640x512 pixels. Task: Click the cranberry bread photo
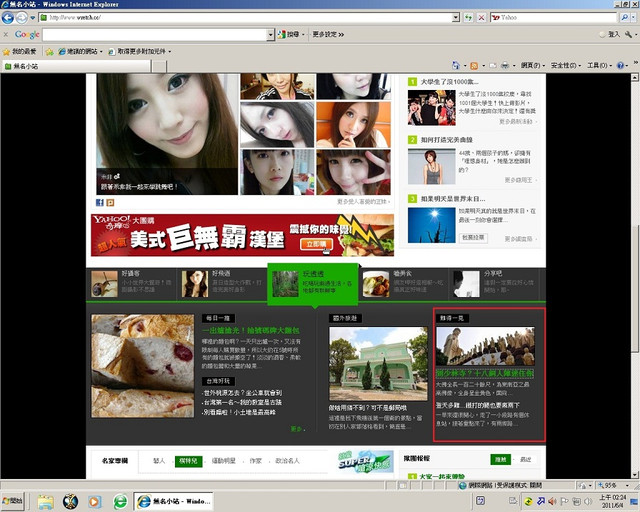[x=143, y=366]
